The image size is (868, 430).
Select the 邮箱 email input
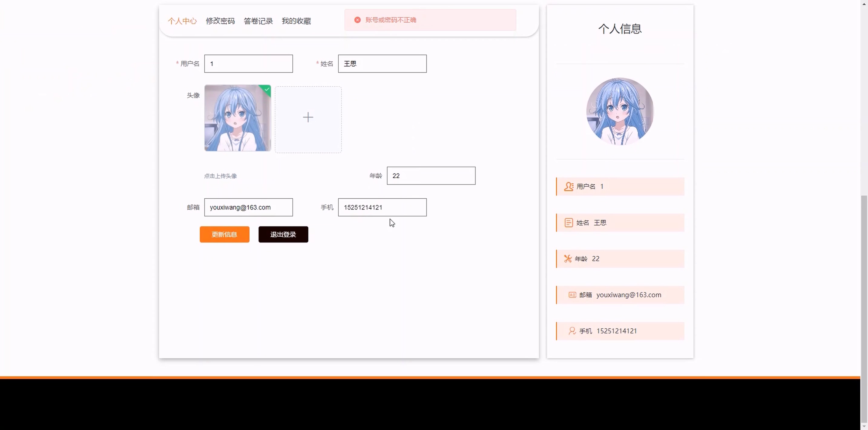[248, 207]
